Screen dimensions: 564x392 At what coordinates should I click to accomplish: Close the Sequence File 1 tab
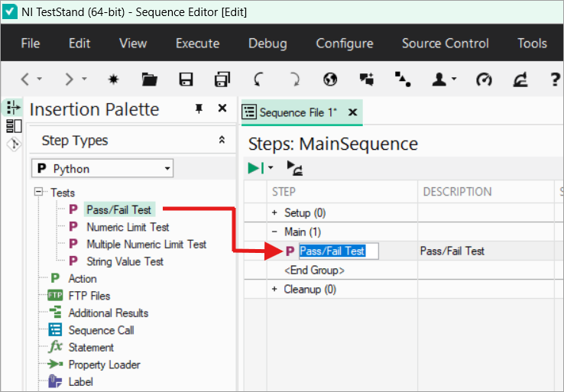click(353, 112)
